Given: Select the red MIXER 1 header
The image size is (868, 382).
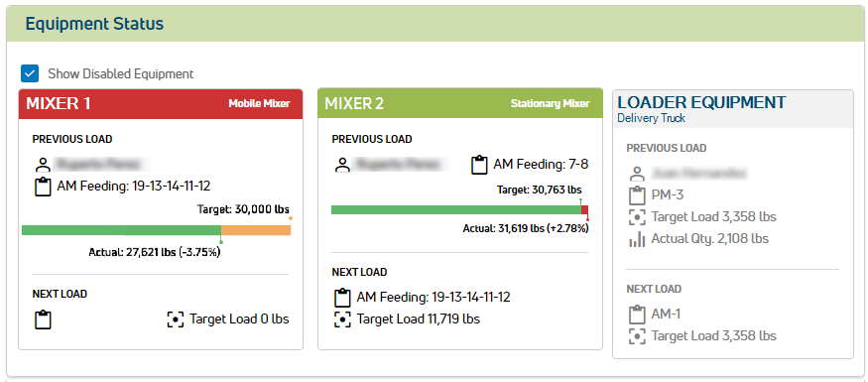Looking at the screenshot, I should pyautogui.click(x=161, y=103).
